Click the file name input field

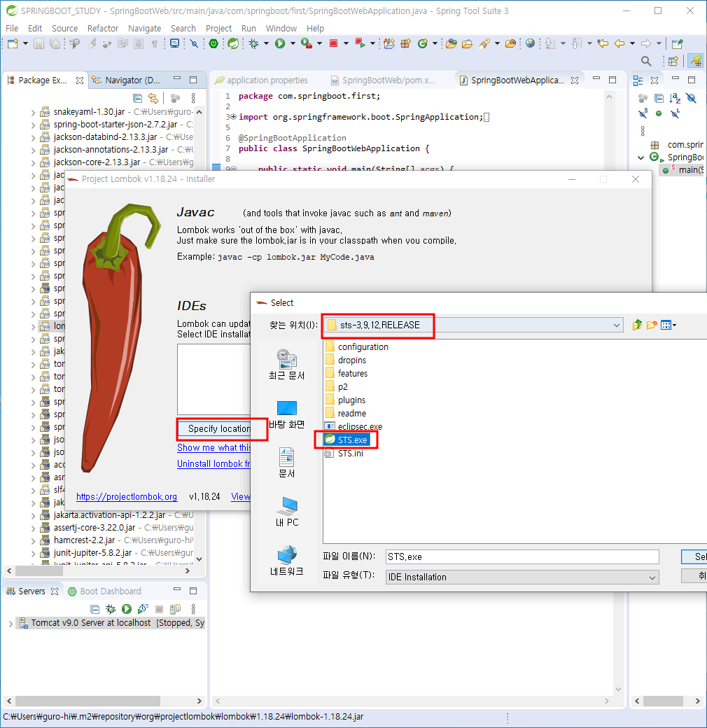tap(522, 556)
